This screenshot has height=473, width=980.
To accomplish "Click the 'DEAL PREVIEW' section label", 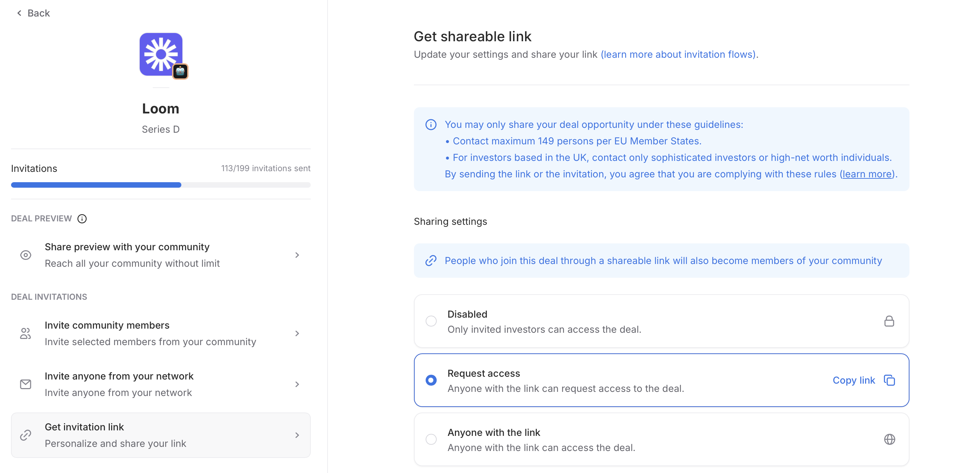I will [x=41, y=219].
